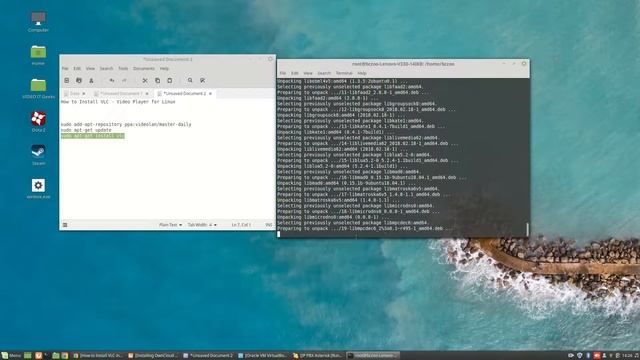The height and width of the screenshot is (360, 640).
Task: Redo the edit in text editor toolbar
Action: point(124,80)
